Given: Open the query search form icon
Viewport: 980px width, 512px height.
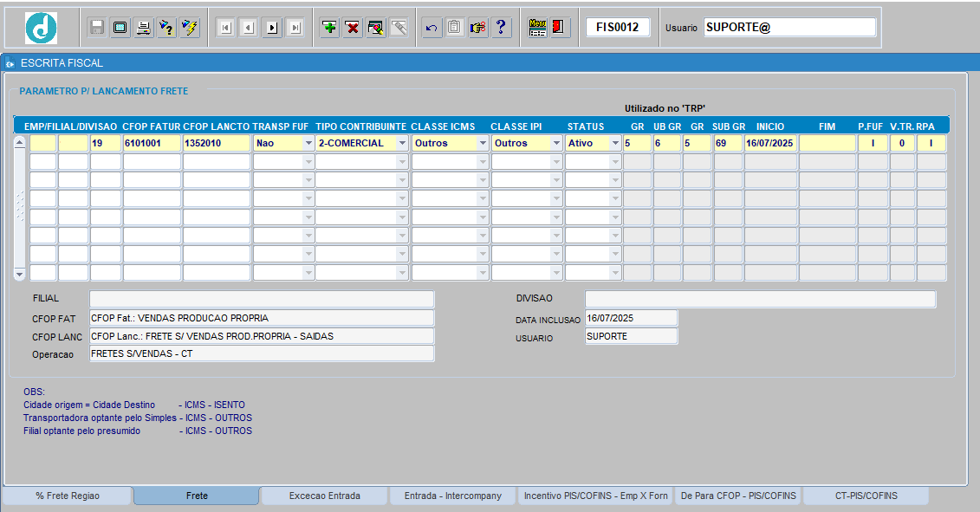Looking at the screenshot, I should 375,27.
